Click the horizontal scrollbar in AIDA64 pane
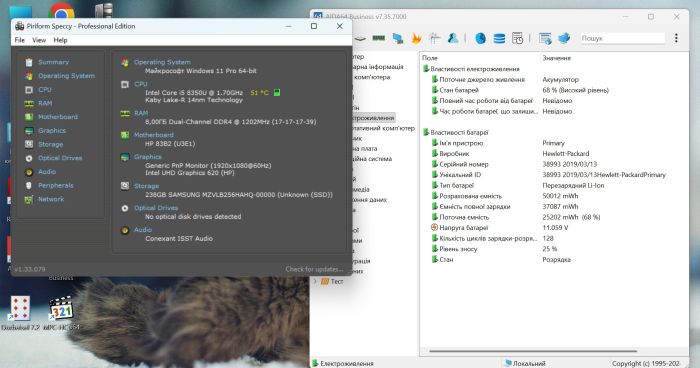This screenshot has width=700, height=368. (533, 351)
